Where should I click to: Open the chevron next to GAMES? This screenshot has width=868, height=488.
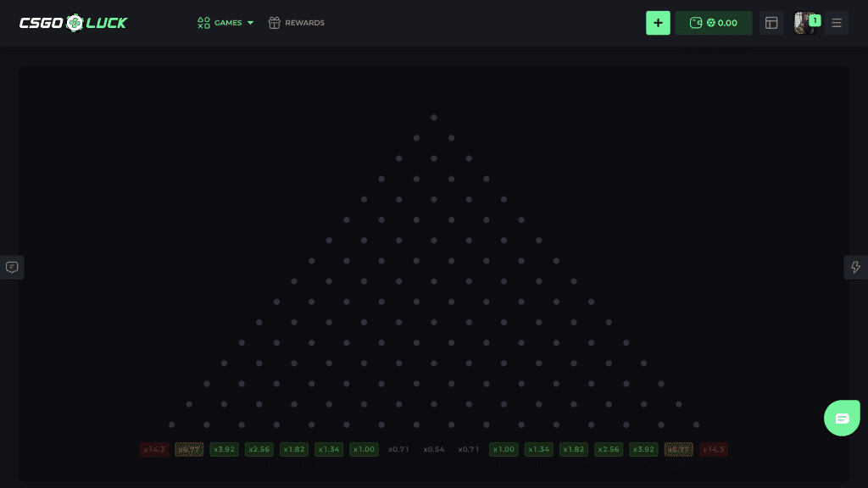pyautogui.click(x=250, y=23)
